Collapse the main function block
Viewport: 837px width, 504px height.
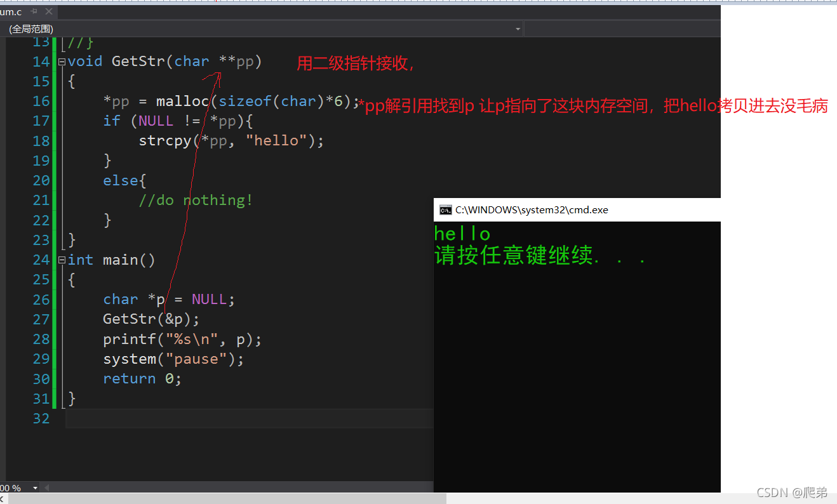pos(62,260)
